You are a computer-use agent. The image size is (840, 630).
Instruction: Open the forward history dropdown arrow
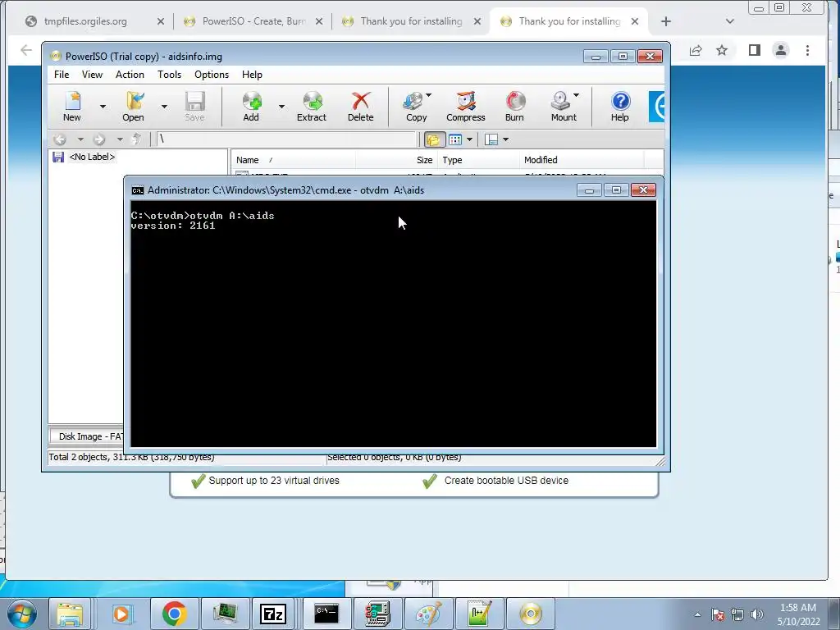click(120, 139)
